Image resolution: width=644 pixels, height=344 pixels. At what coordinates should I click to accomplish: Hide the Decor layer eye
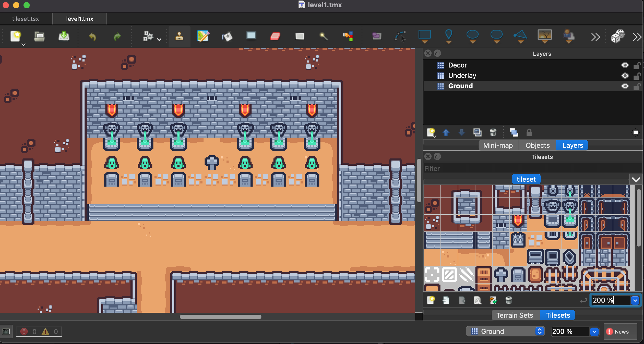coord(625,65)
